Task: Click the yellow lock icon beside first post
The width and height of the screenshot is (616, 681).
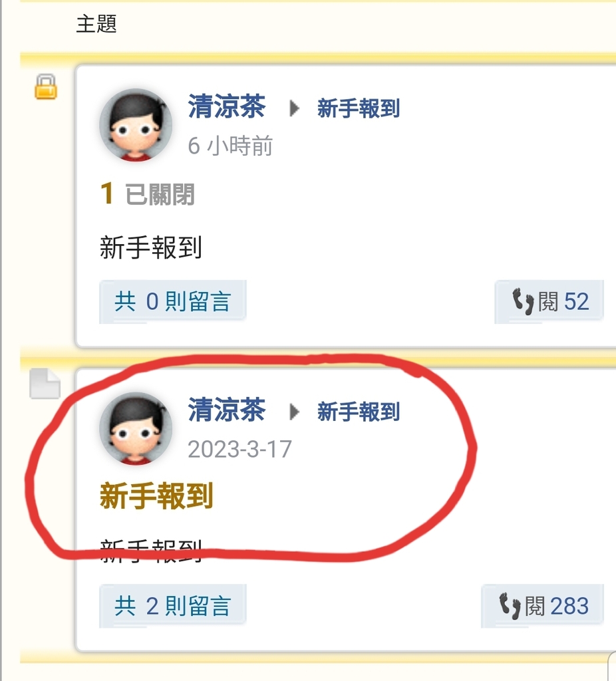Action: (x=46, y=87)
